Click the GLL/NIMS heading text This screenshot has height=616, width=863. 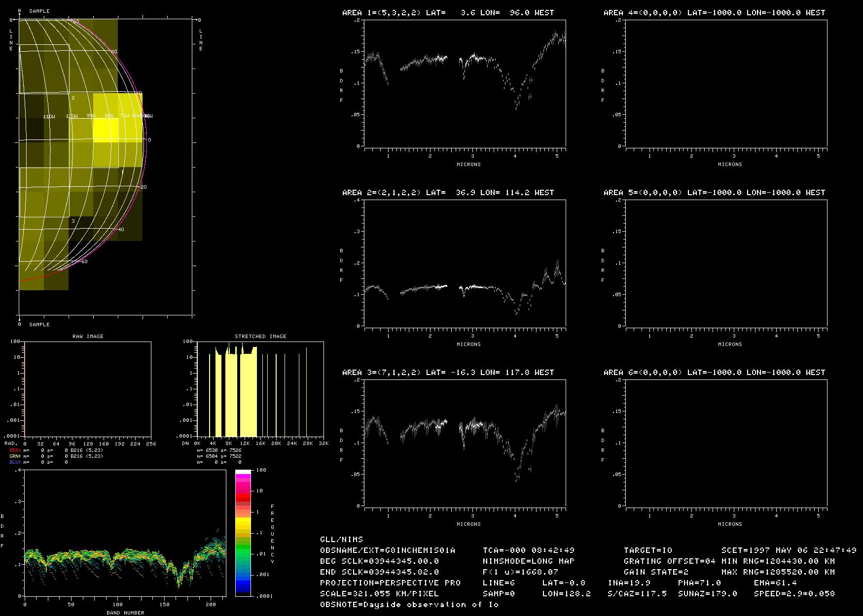click(341, 539)
